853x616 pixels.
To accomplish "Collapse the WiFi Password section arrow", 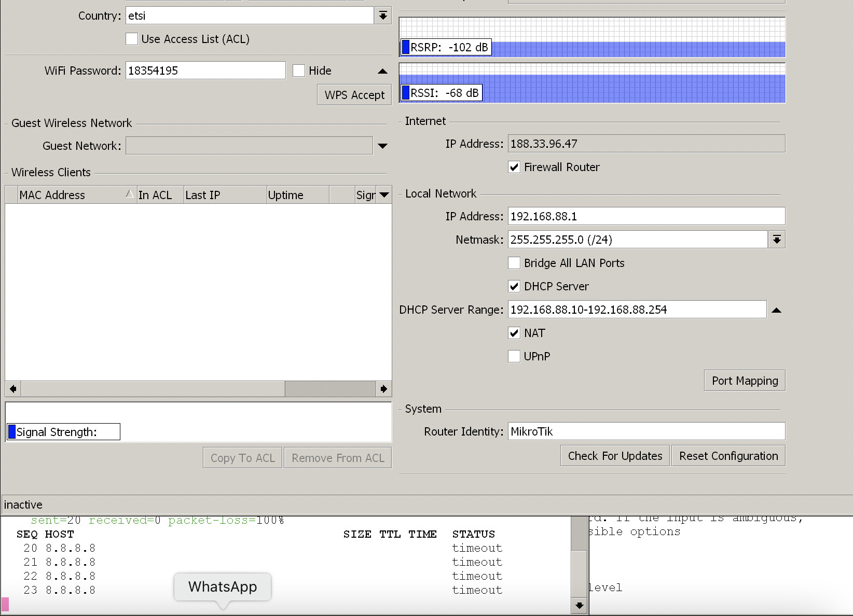I will tap(382, 71).
